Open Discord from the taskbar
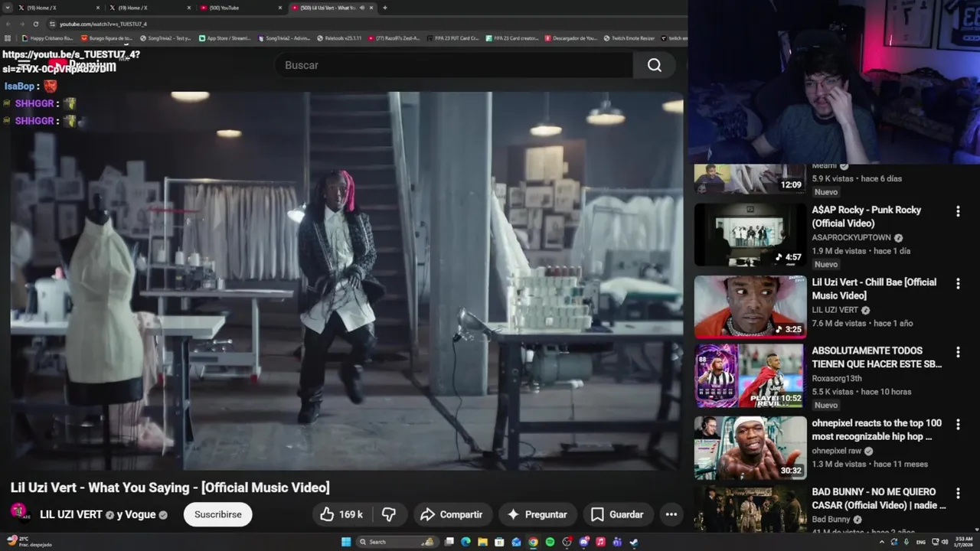 click(x=583, y=542)
